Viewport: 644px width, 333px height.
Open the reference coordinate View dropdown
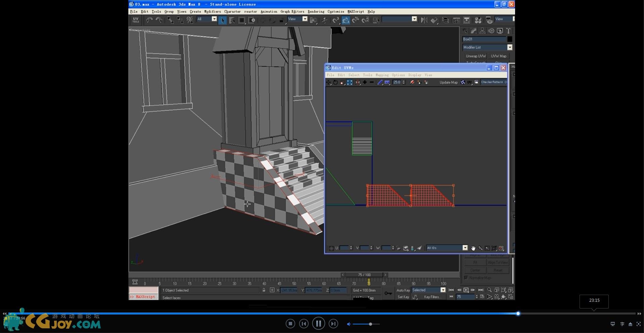297,19
